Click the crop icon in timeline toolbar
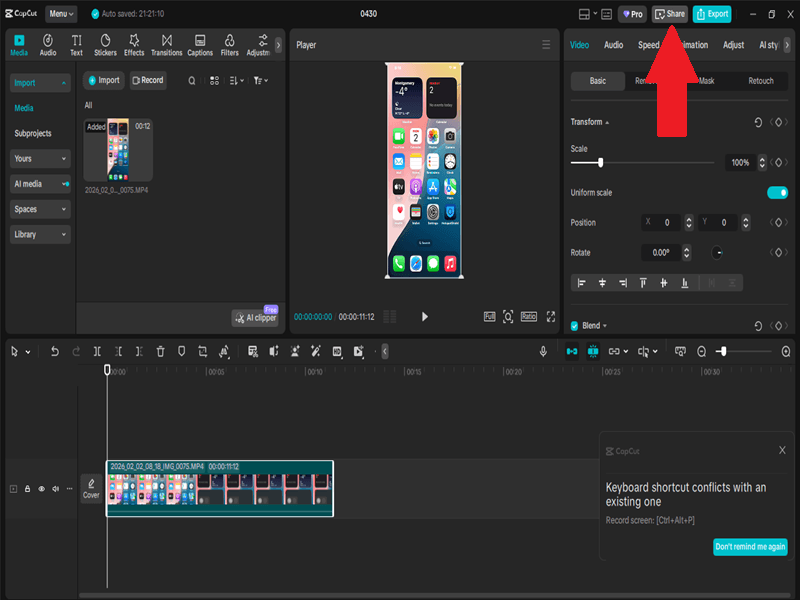This screenshot has height=600, width=800. [x=203, y=352]
